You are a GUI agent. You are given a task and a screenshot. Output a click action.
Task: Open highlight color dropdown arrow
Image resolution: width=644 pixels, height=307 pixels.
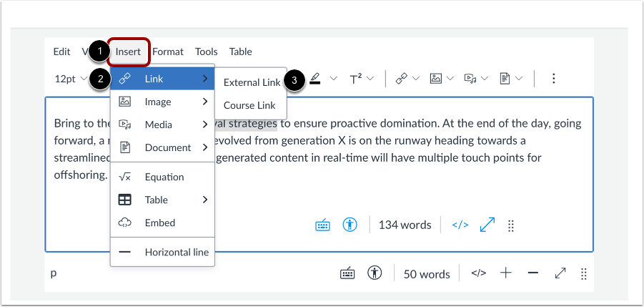[334, 79]
